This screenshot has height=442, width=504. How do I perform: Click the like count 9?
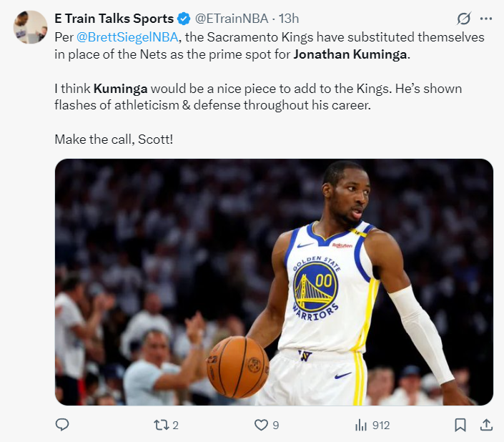[276, 426]
